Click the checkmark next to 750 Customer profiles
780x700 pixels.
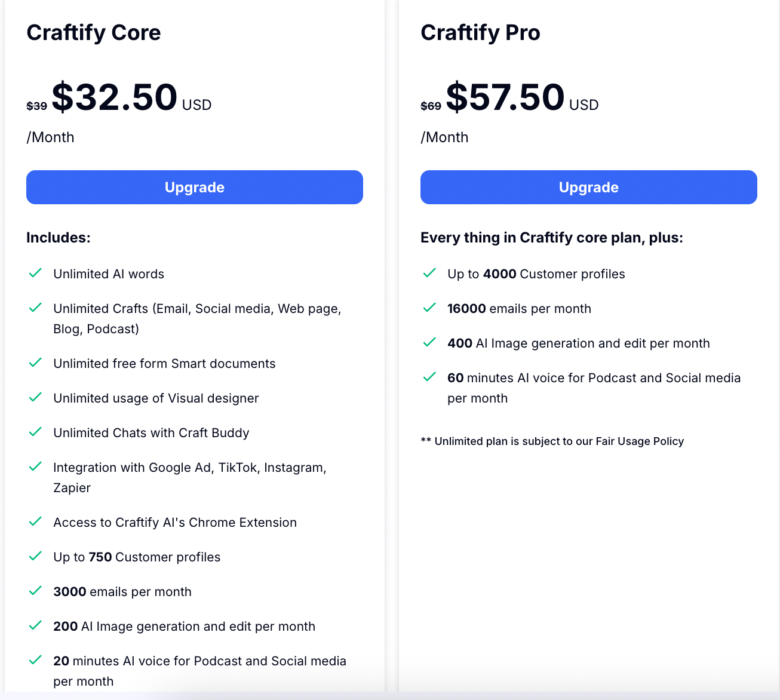pyautogui.click(x=35, y=556)
